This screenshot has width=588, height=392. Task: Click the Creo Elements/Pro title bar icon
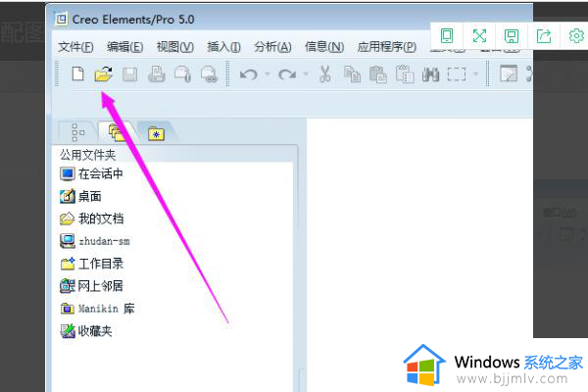pyautogui.click(x=61, y=19)
